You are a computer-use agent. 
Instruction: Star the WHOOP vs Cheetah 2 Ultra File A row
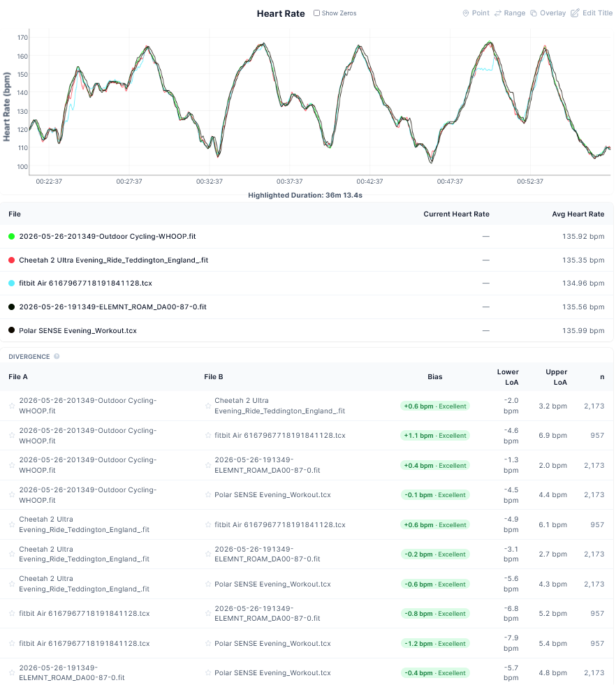pyautogui.click(x=12, y=406)
